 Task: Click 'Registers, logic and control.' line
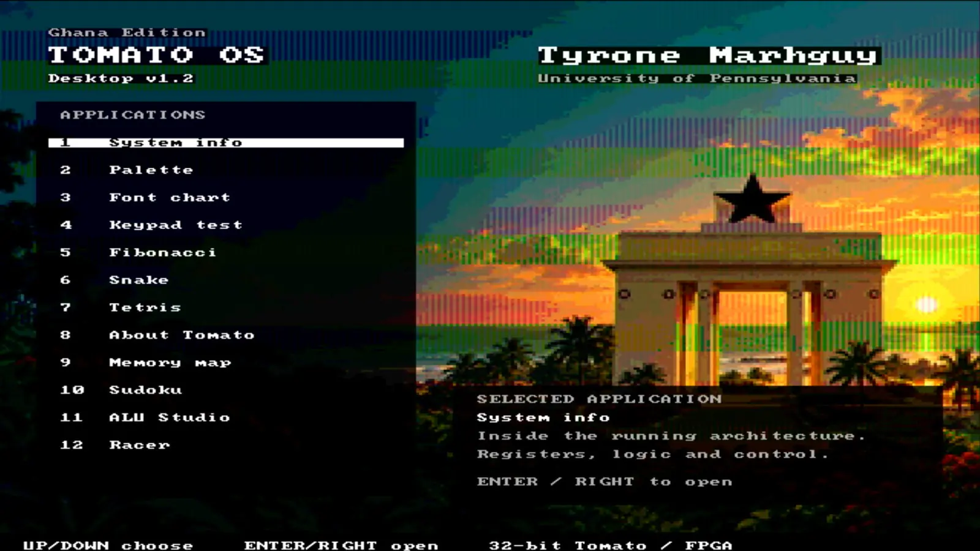tap(653, 454)
